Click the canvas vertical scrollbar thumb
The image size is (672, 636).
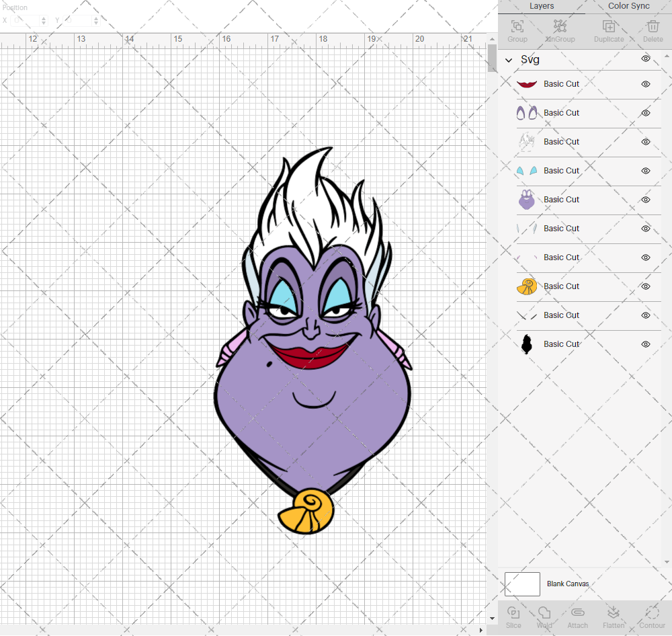(492, 58)
